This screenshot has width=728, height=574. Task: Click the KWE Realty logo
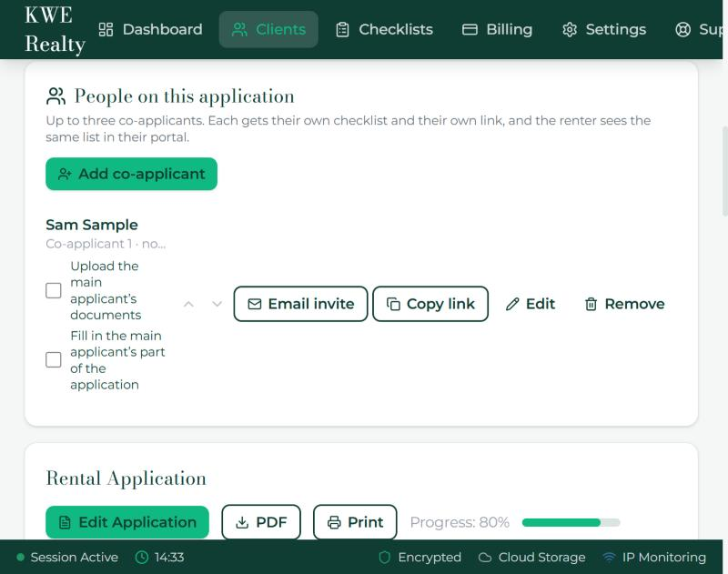click(55, 30)
